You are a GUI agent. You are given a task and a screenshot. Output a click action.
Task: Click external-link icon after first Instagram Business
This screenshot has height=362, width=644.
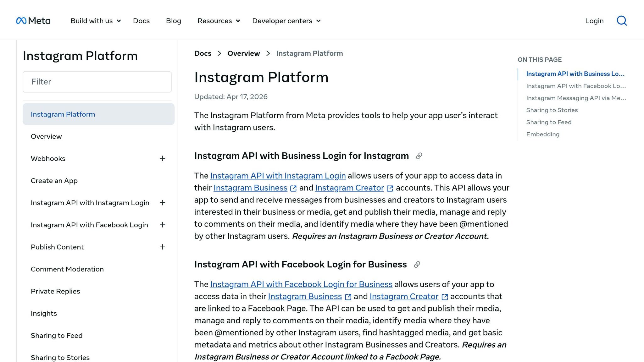tap(293, 188)
